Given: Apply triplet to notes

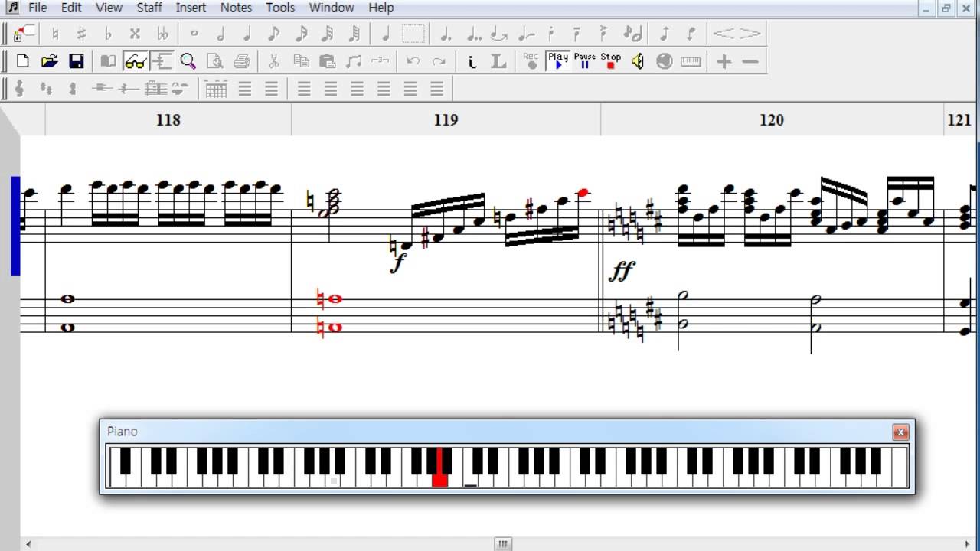Looking at the screenshot, I should (381, 61).
